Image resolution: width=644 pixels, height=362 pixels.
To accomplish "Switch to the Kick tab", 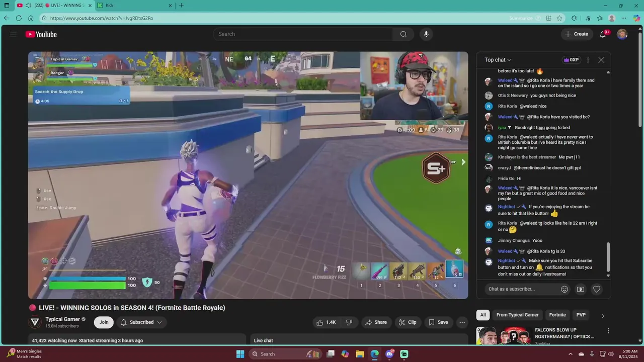I will (x=134, y=6).
